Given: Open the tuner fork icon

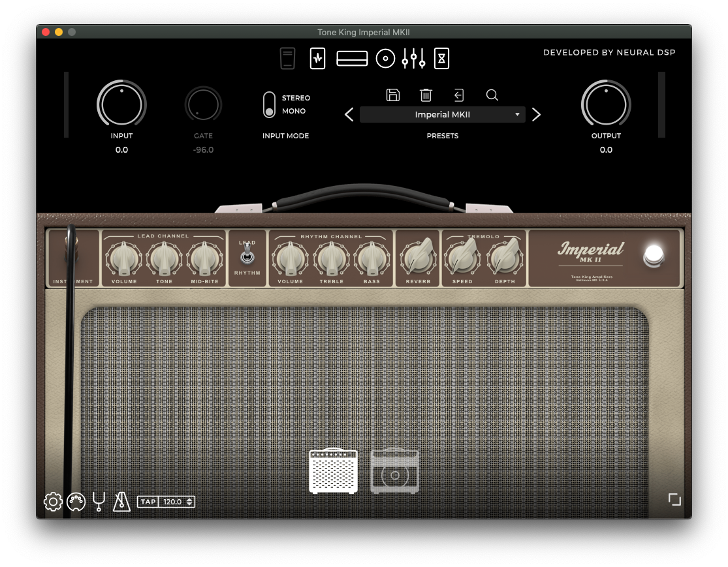Looking at the screenshot, I should [99, 501].
